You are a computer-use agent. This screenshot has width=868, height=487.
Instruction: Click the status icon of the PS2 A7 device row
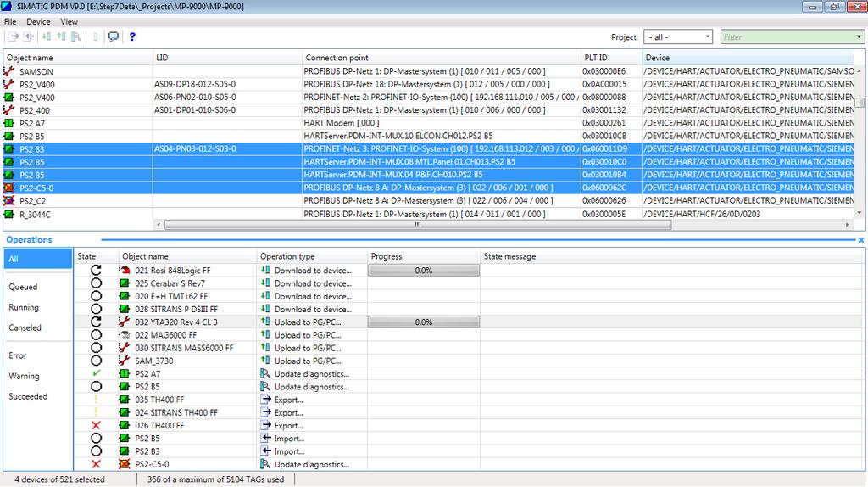point(8,123)
